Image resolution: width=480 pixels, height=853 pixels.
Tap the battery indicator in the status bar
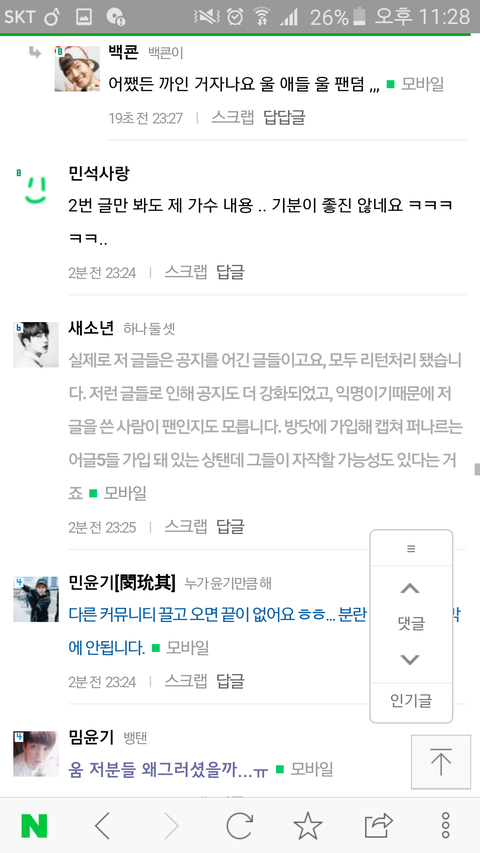pyautogui.click(x=359, y=17)
